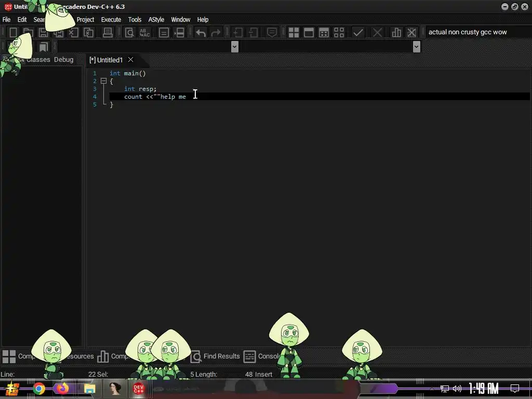Close the Untitled1 tab with its X
The image size is (532, 399).
pyautogui.click(x=130, y=60)
